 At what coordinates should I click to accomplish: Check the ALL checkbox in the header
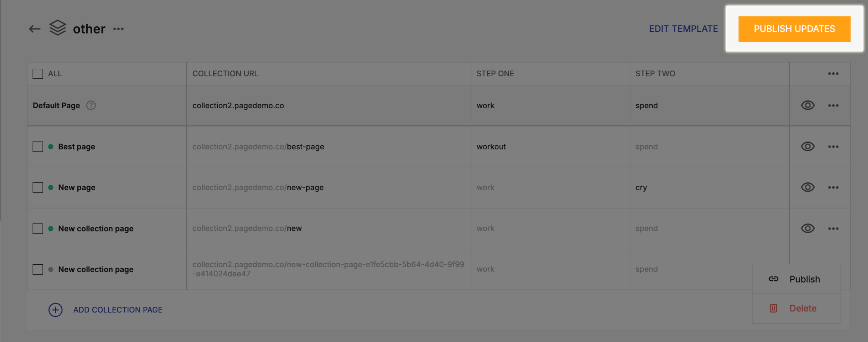pyautogui.click(x=37, y=73)
